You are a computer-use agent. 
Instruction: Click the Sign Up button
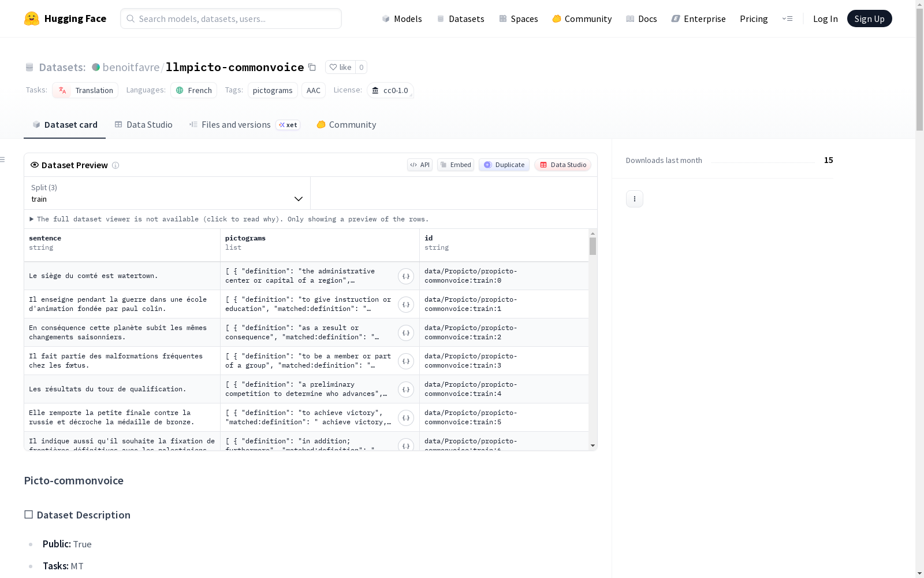click(869, 18)
